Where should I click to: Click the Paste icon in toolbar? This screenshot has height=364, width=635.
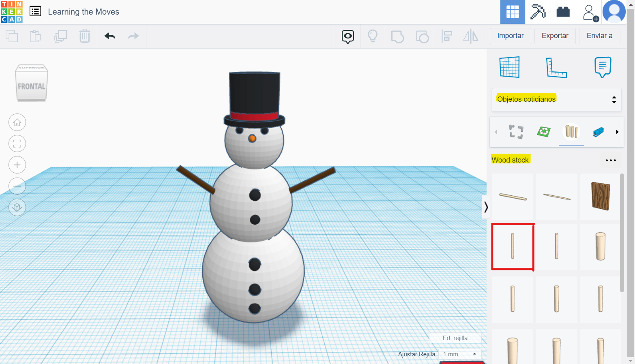[x=36, y=36]
